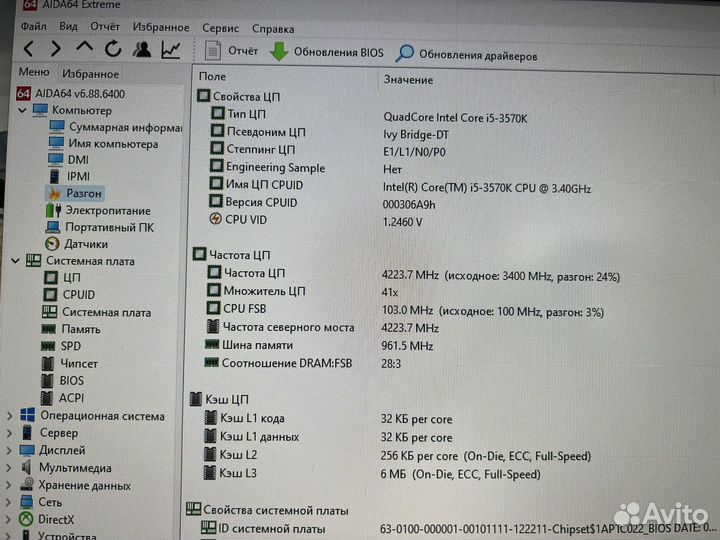The width and height of the screenshot is (720, 540).
Task: Open Датчики sensor page in tree
Action: click(86, 243)
